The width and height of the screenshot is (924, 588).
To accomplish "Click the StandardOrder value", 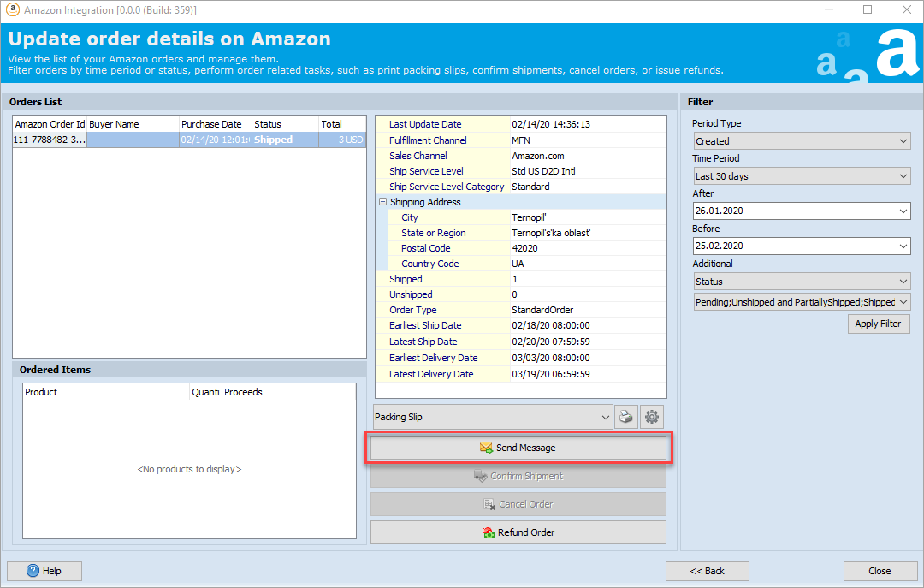I will 542,310.
